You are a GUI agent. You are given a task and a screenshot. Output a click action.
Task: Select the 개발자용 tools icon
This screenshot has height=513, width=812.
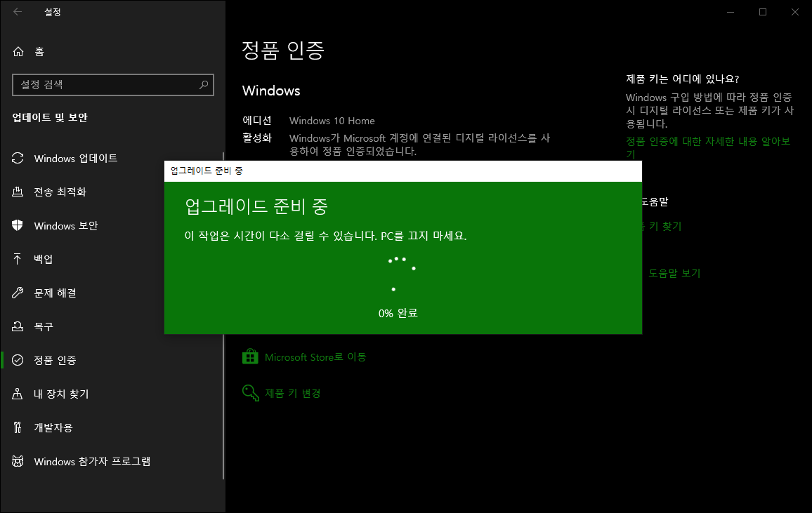18,427
